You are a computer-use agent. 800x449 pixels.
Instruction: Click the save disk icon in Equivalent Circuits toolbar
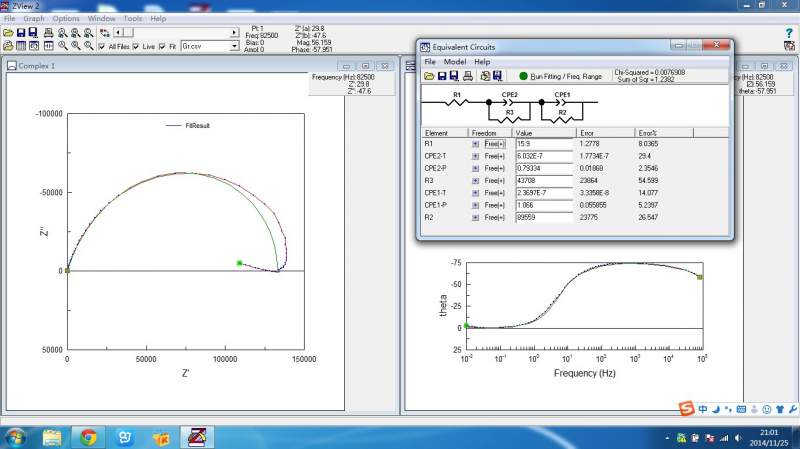[x=442, y=76]
